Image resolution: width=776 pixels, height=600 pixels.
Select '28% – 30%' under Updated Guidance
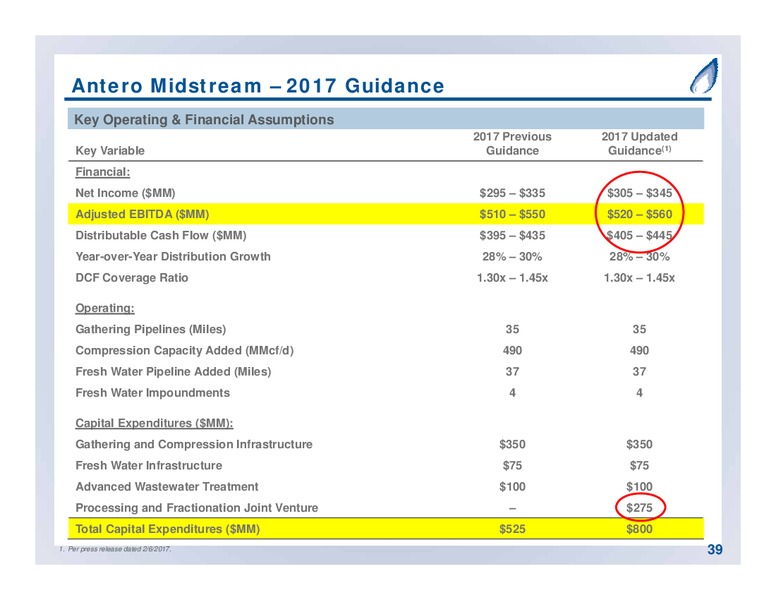click(x=639, y=256)
